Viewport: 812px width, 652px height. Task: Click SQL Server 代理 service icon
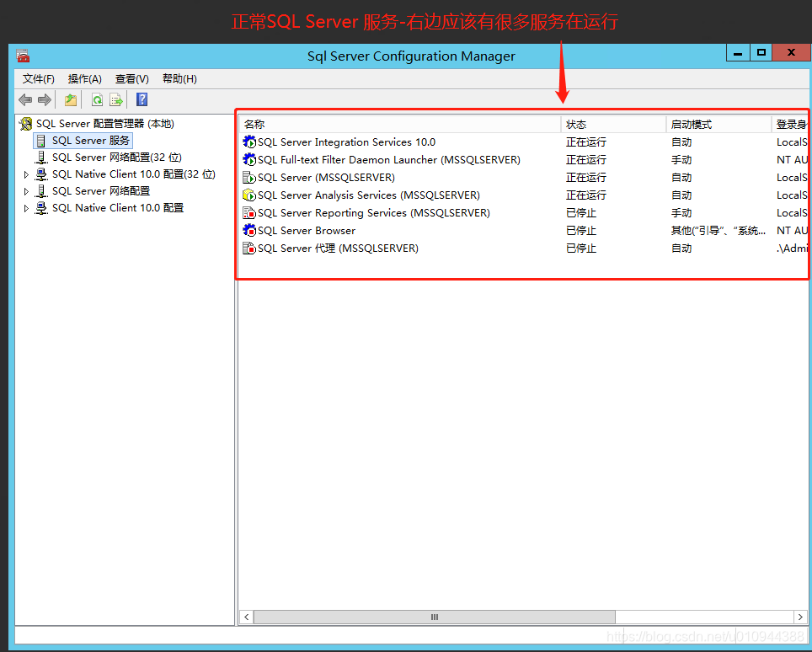coord(249,248)
